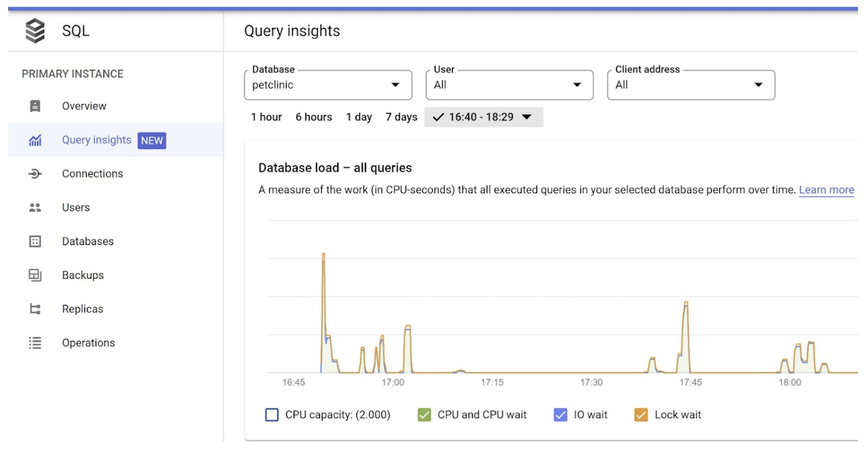The width and height of the screenshot is (868, 454).
Task: Click the 17:00 time axis label
Action: click(393, 383)
